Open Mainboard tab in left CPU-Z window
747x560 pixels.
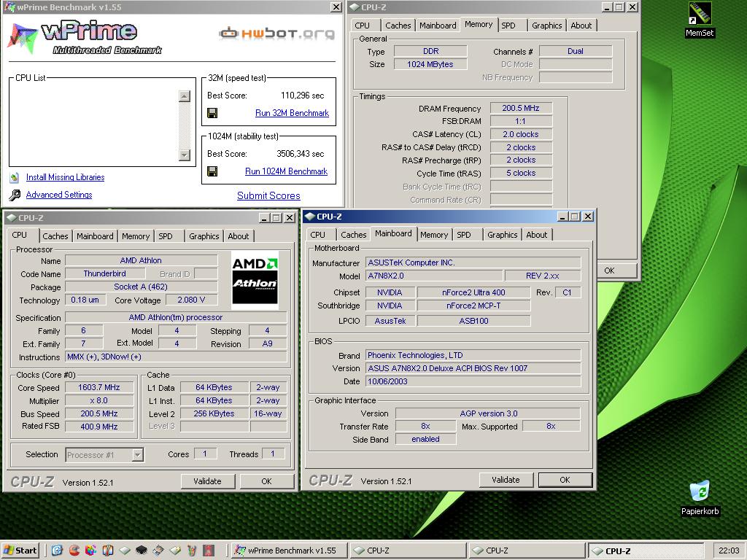point(95,236)
